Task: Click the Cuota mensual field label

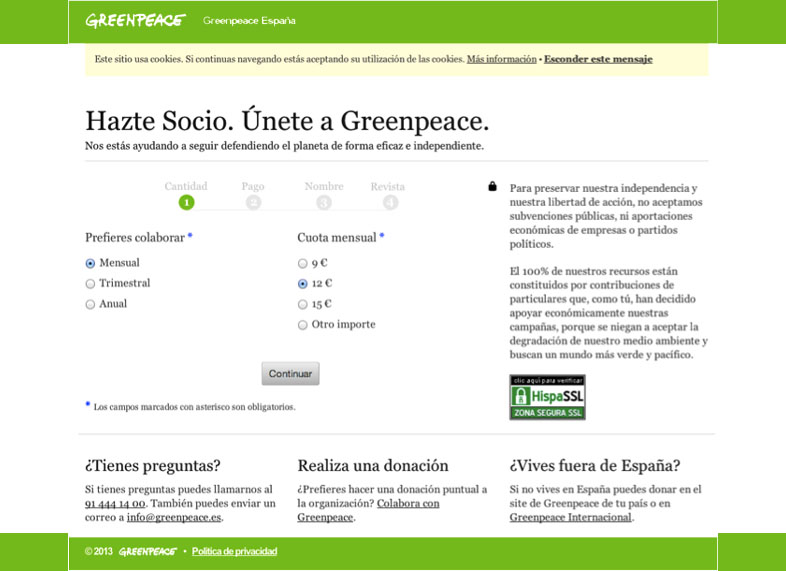Action: 337,238
